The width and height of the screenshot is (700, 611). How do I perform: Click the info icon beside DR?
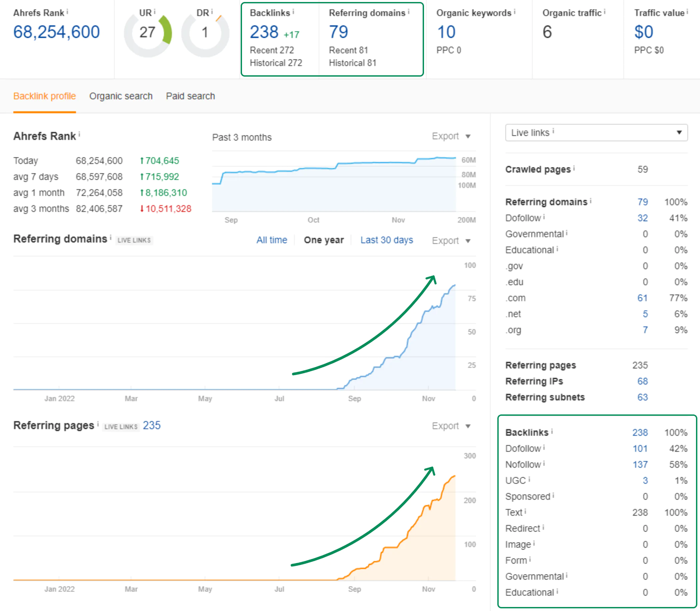pos(212,12)
